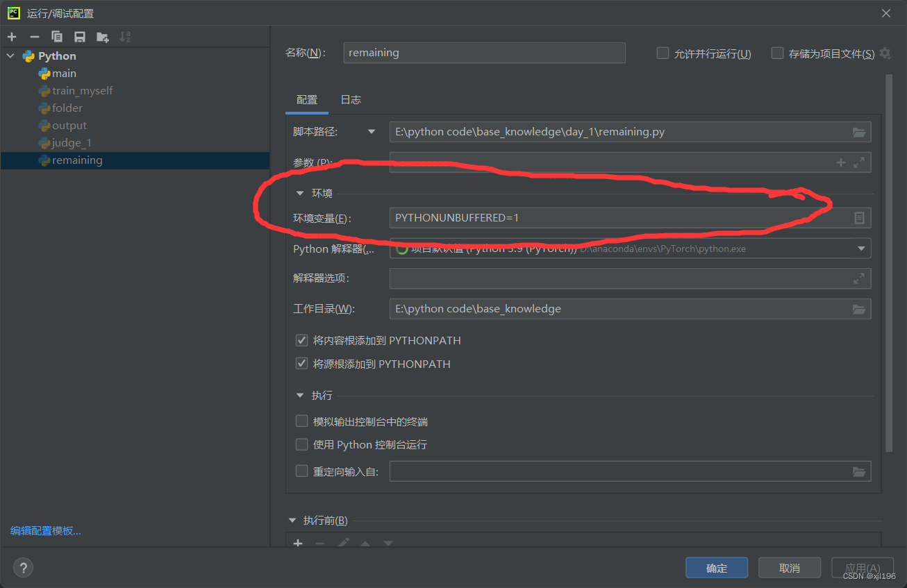907x588 pixels.
Task: Select the remaining configuration
Action: [x=135, y=160]
